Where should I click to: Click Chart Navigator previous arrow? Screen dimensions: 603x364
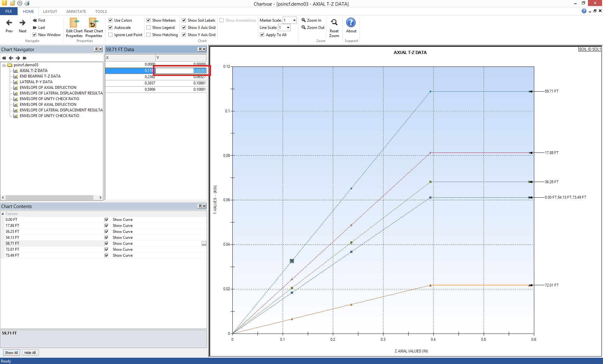11,58
